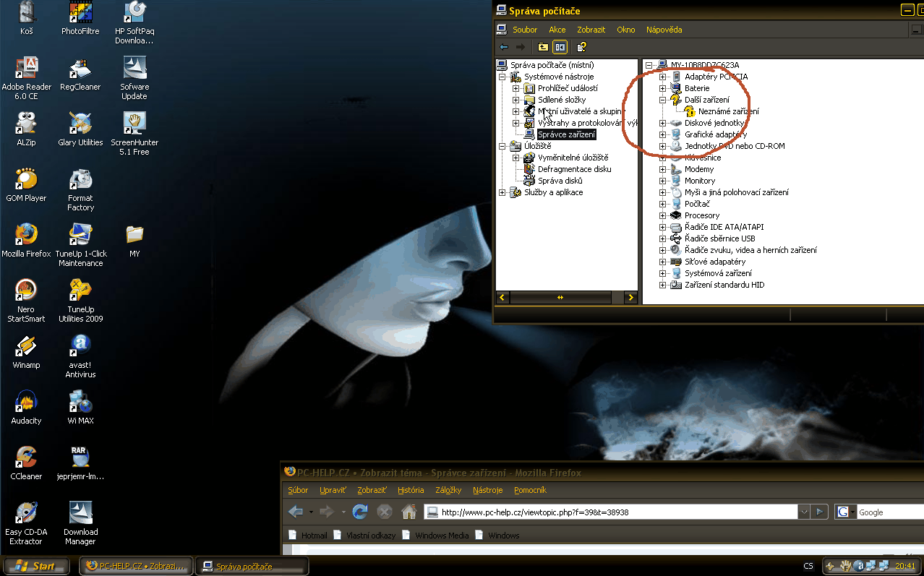924x576 pixels.
Task: Open the Záložky menu in Firefox
Action: point(448,490)
